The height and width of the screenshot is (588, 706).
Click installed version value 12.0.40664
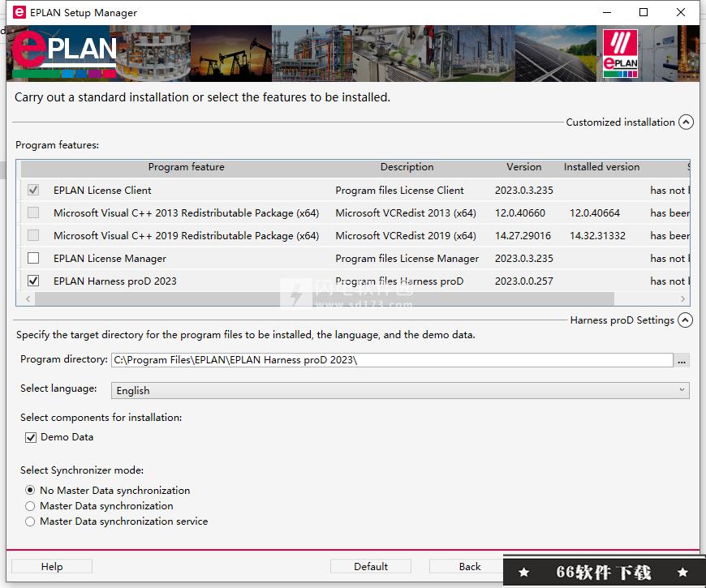tap(595, 212)
